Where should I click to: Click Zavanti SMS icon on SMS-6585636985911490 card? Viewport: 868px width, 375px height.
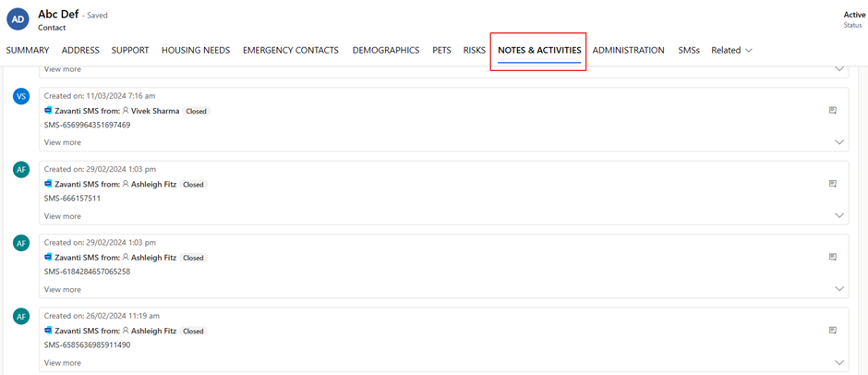coord(48,331)
